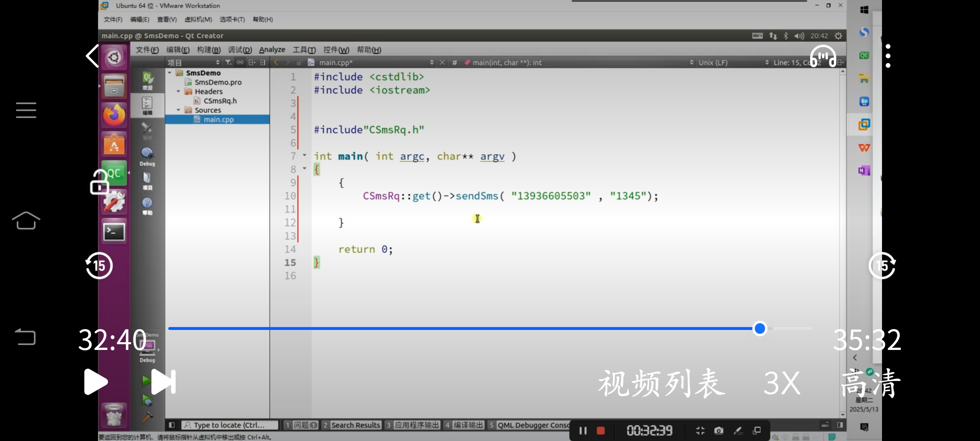Viewport: 980px width, 441px height.
Task: Click the blue video progress slider knob
Action: pyautogui.click(x=759, y=328)
